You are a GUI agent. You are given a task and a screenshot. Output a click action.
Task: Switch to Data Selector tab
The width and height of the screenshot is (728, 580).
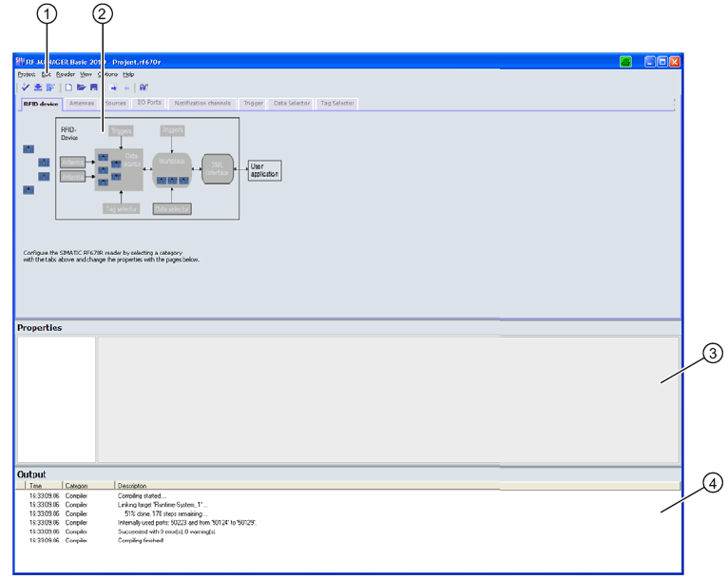point(292,103)
